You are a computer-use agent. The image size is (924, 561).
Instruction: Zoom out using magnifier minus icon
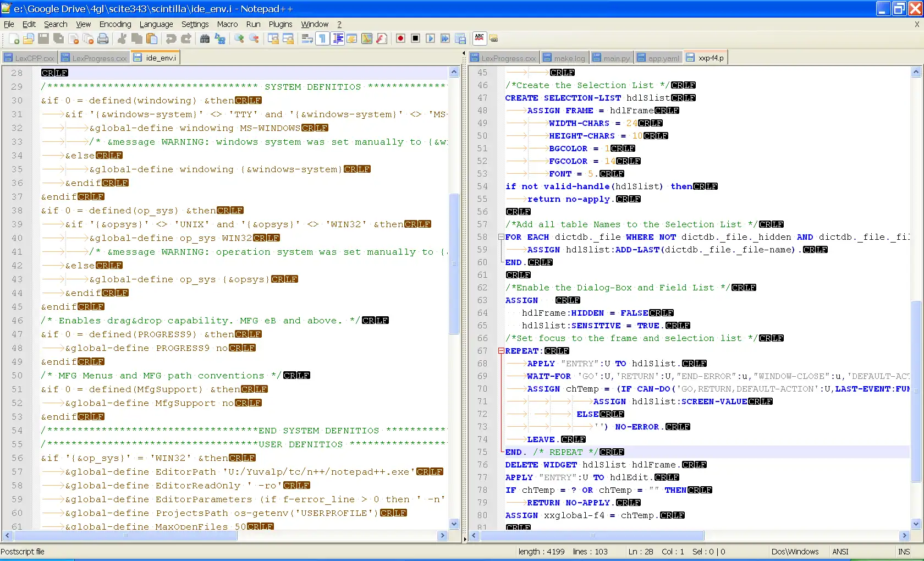(254, 38)
